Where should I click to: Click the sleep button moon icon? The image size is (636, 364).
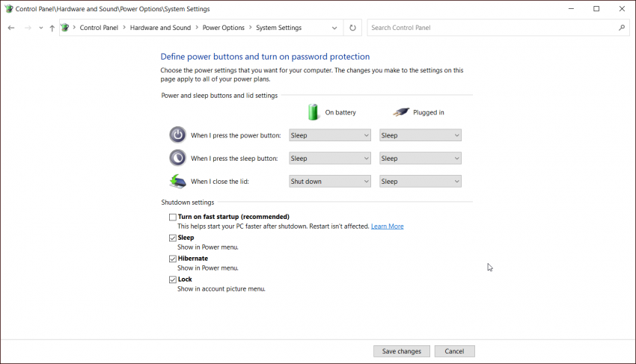point(177,158)
